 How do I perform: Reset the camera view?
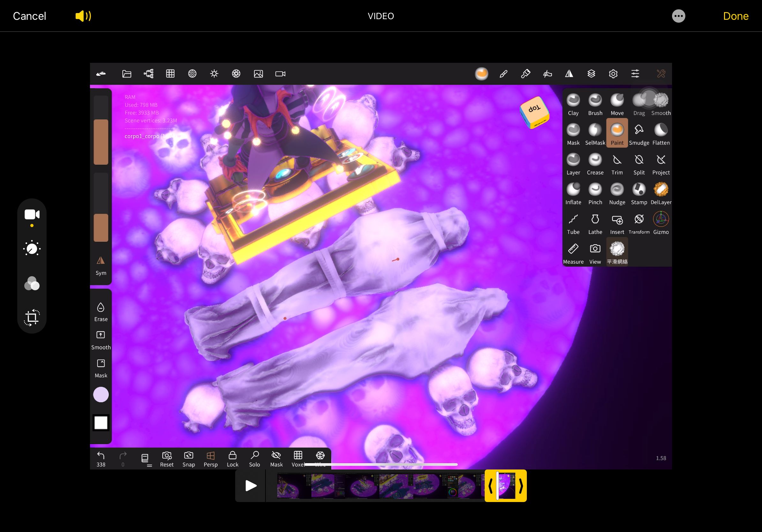[x=167, y=459]
